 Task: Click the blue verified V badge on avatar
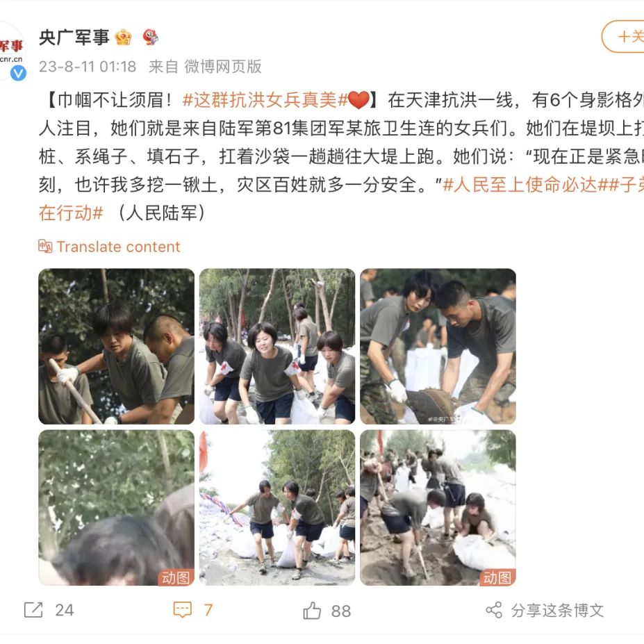tap(18, 74)
